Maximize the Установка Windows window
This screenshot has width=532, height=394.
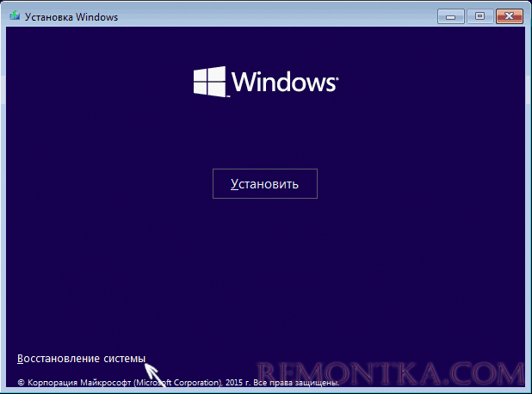click(x=479, y=16)
